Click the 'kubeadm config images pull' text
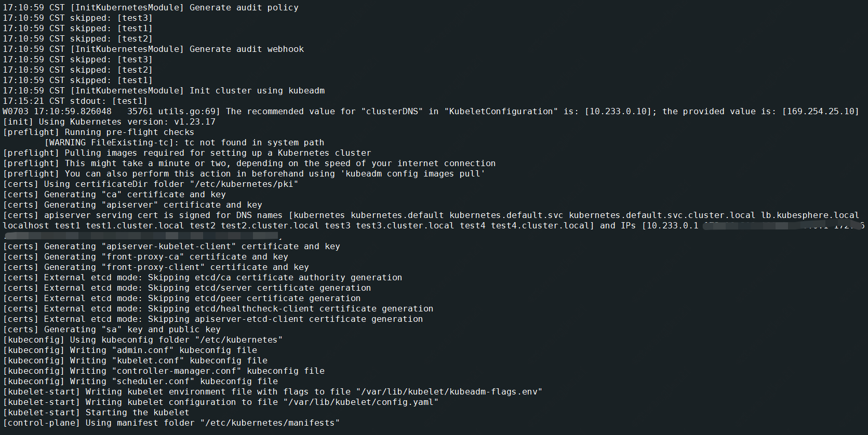868x435 pixels. [x=413, y=174]
